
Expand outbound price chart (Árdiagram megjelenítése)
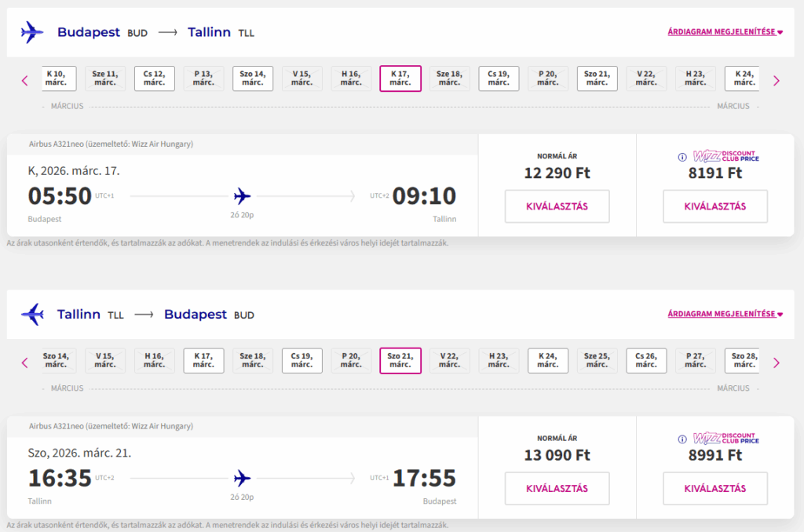tap(725, 32)
